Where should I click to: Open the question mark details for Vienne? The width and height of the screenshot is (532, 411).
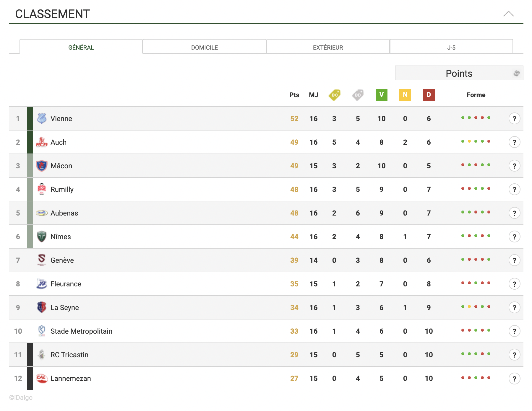(x=514, y=118)
